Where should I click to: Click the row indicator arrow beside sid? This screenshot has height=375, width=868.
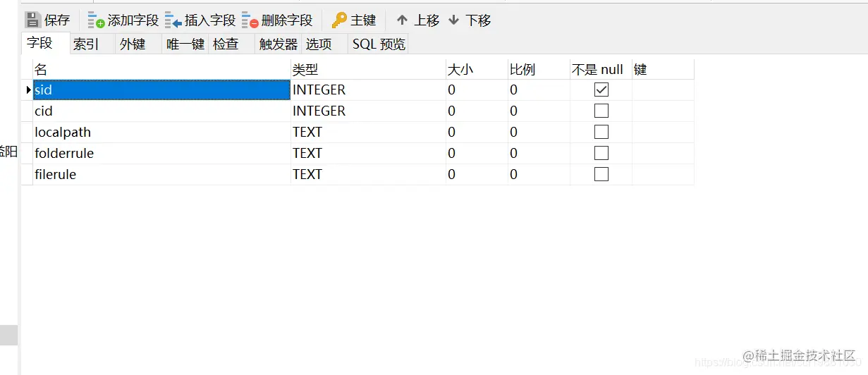click(x=28, y=90)
